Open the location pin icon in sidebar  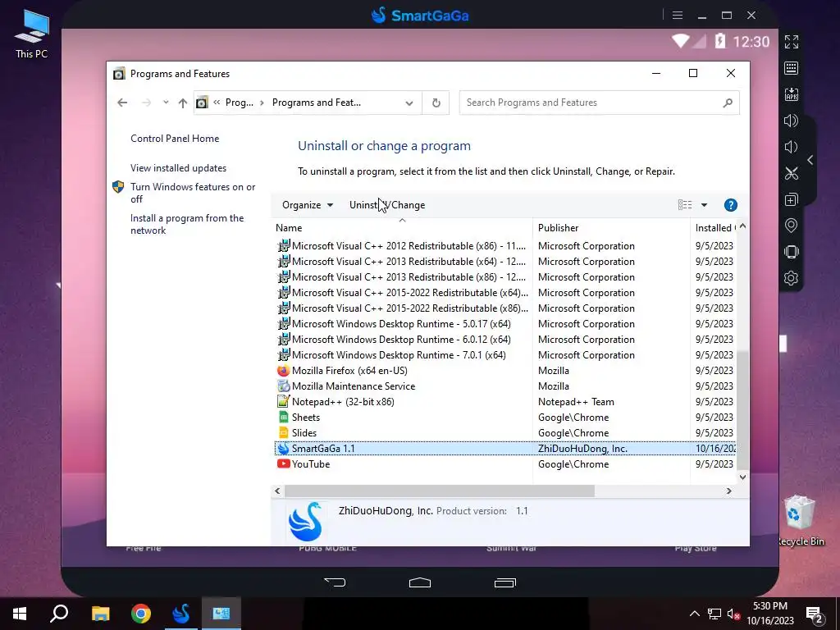pos(792,226)
